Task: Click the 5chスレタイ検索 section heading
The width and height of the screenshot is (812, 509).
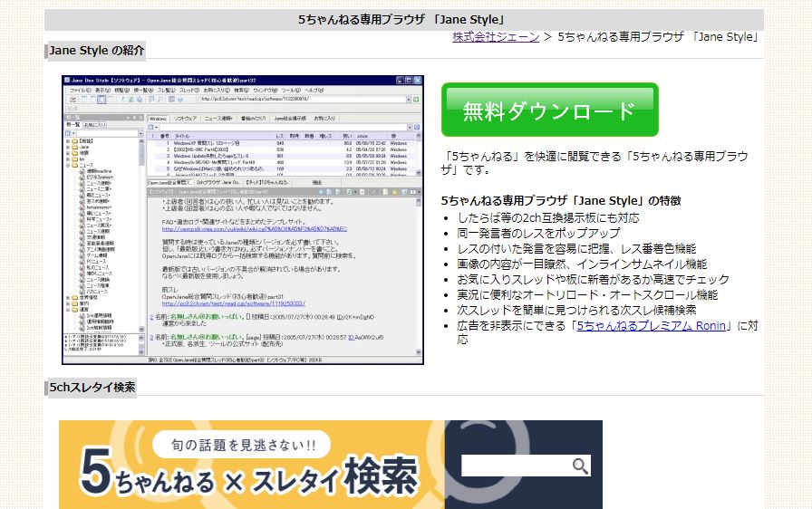Action: pyautogui.click(x=92, y=388)
